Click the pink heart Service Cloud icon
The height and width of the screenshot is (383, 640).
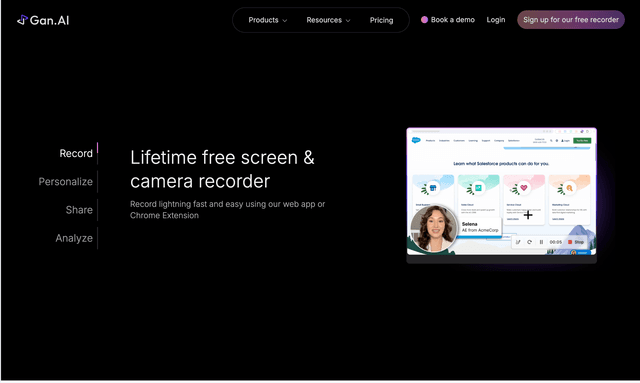[x=524, y=188]
